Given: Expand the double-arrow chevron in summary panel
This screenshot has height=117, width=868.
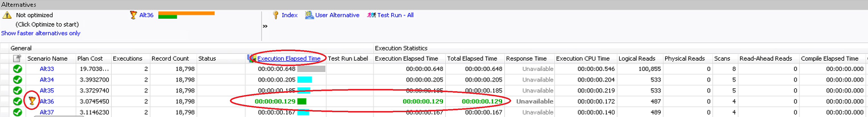Looking at the screenshot, I should pyautogui.click(x=265, y=26).
